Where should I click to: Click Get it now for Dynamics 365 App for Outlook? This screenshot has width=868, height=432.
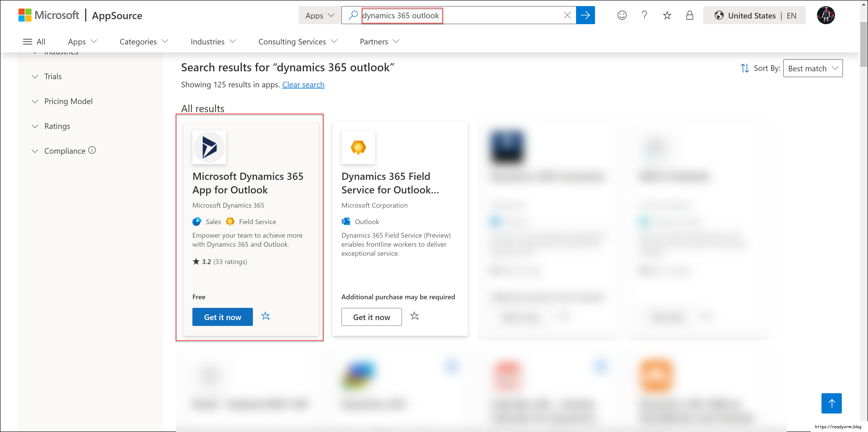[x=222, y=316]
